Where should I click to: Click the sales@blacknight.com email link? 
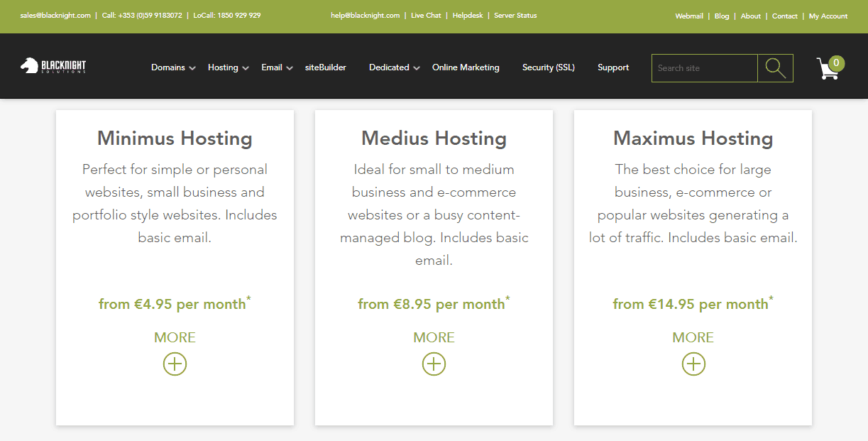tap(55, 15)
